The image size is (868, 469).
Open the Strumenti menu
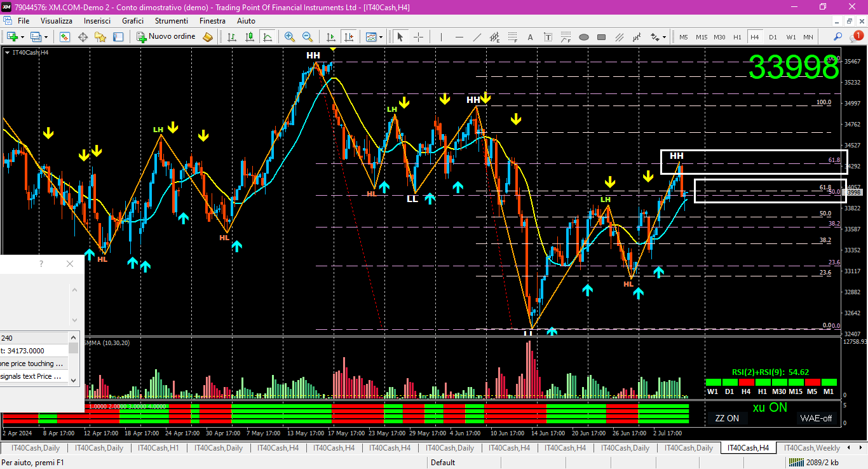[172, 21]
